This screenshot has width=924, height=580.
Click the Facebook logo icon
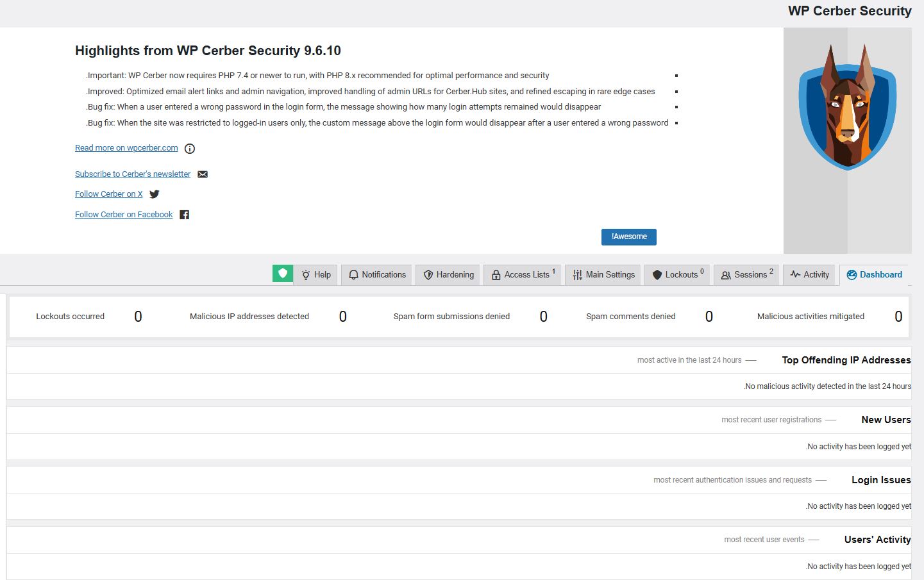tap(185, 215)
